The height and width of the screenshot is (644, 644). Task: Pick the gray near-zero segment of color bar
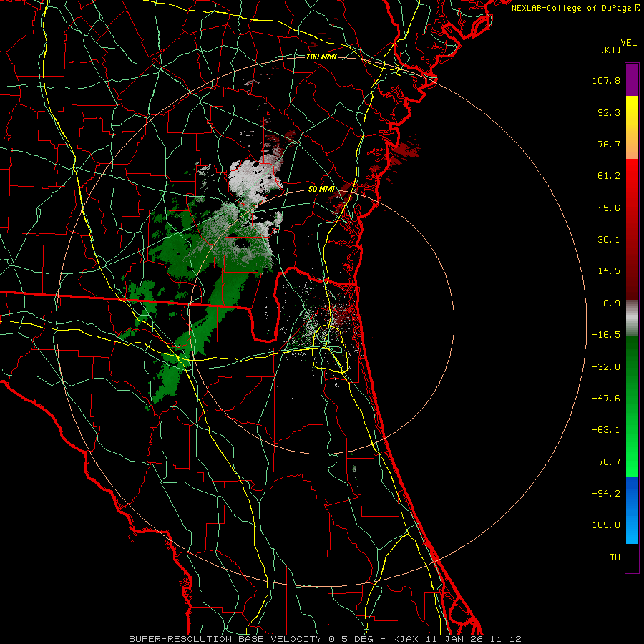tap(632, 318)
